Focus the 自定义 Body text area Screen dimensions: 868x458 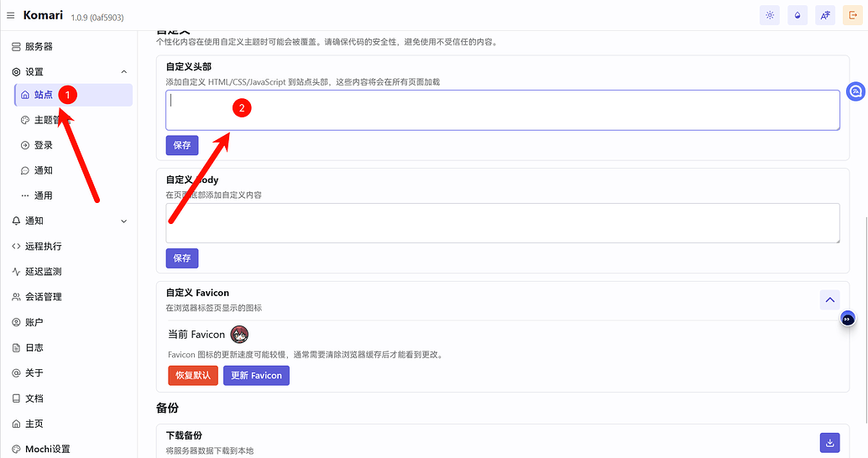503,223
